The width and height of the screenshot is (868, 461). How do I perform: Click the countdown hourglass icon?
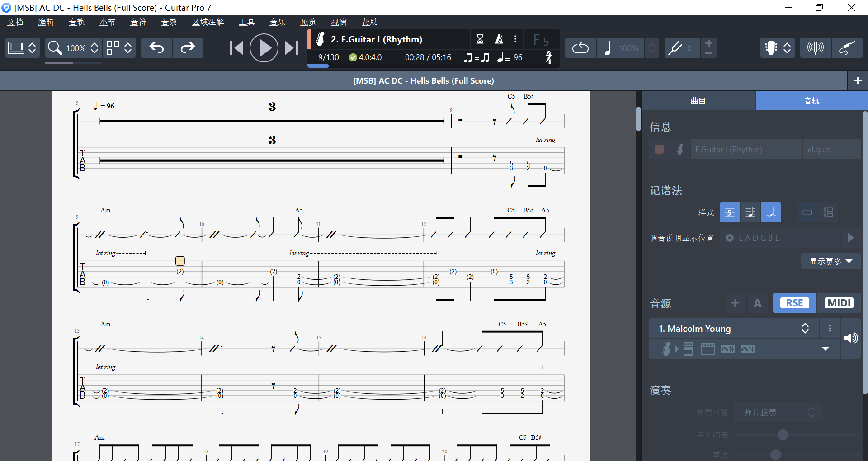point(481,39)
